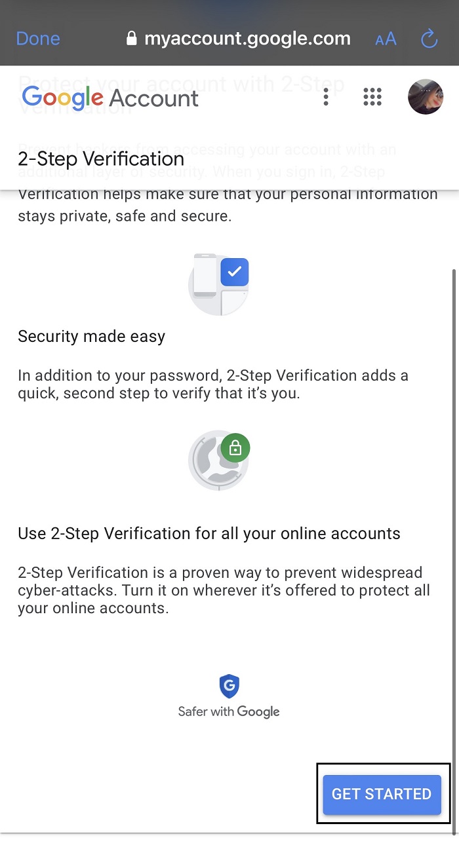Open the three-dot more options menu
459x868 pixels.
click(x=326, y=98)
